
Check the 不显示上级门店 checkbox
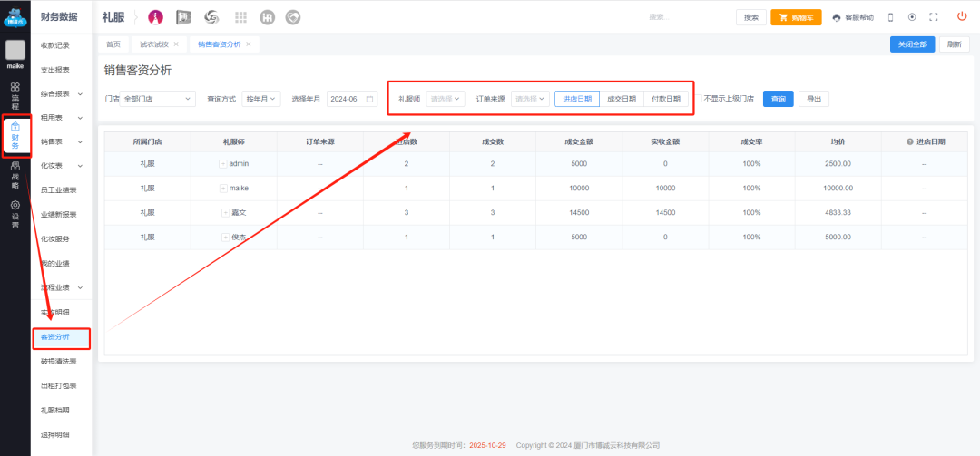coord(700,98)
